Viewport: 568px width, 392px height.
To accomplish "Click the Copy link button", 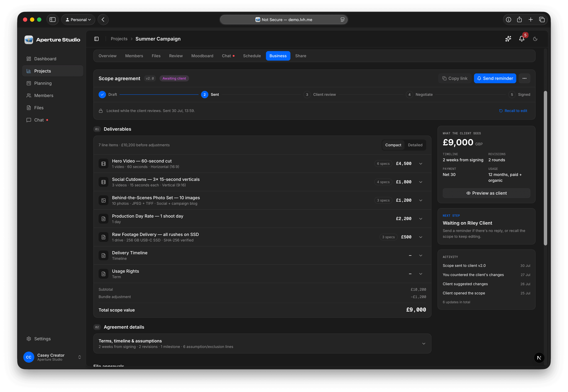I will coord(455,78).
